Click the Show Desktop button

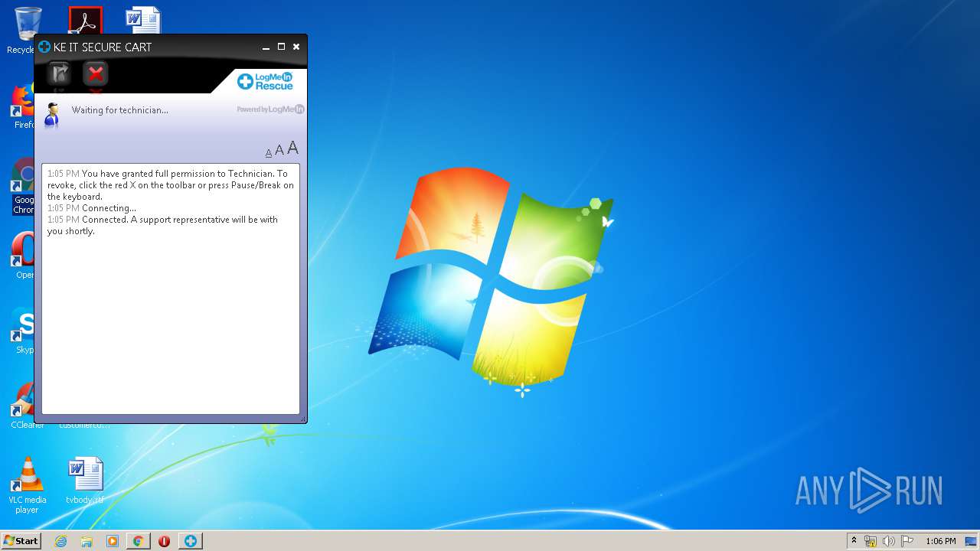point(971,541)
